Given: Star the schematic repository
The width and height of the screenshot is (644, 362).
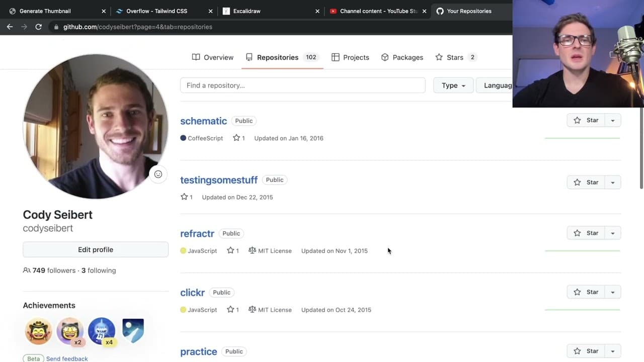Looking at the screenshot, I should click(x=586, y=120).
